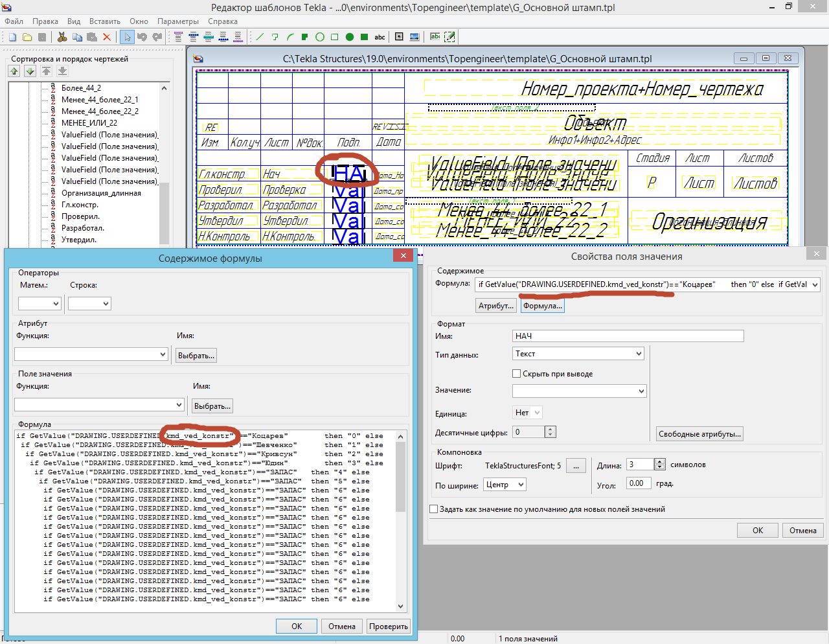Open the 'Вставить' menu
This screenshot has width=829, height=644.
click(x=105, y=21)
